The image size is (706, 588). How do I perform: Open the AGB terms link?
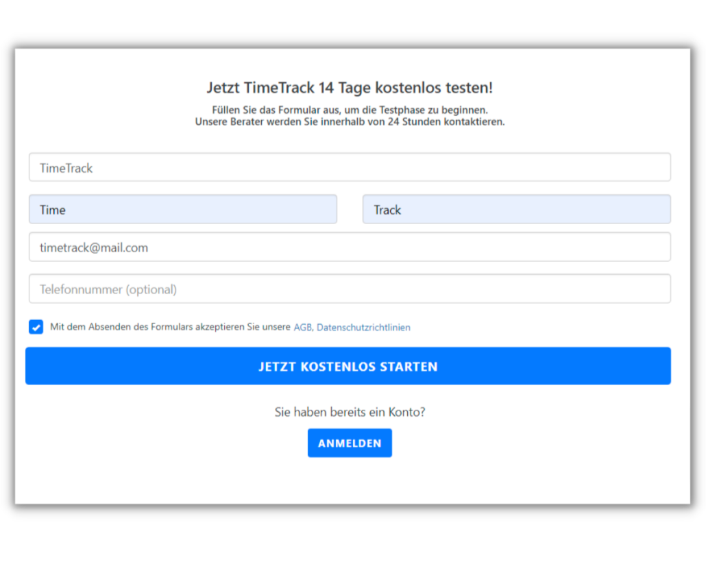pyautogui.click(x=303, y=328)
